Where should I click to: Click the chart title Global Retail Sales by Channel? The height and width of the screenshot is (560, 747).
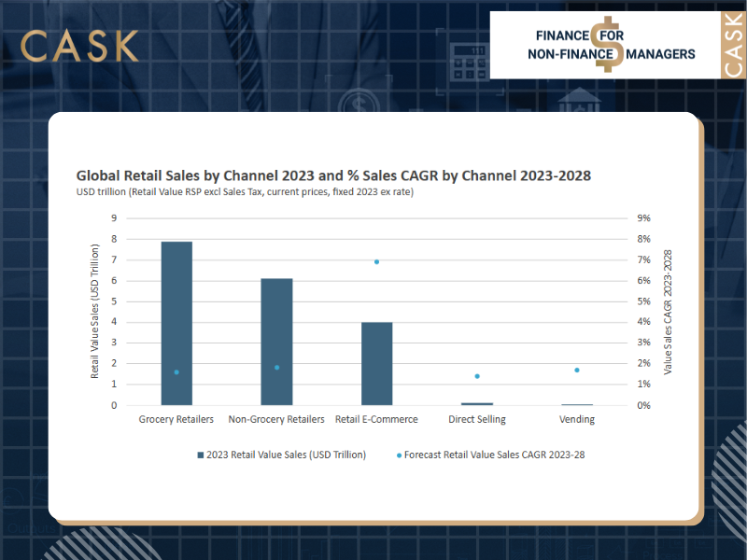click(333, 175)
